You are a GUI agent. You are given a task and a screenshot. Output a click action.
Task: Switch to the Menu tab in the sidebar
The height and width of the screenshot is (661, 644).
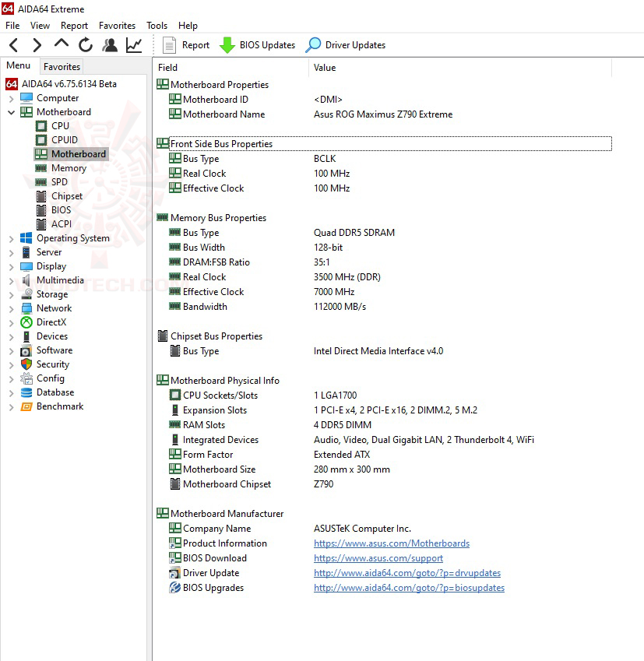pyautogui.click(x=18, y=65)
